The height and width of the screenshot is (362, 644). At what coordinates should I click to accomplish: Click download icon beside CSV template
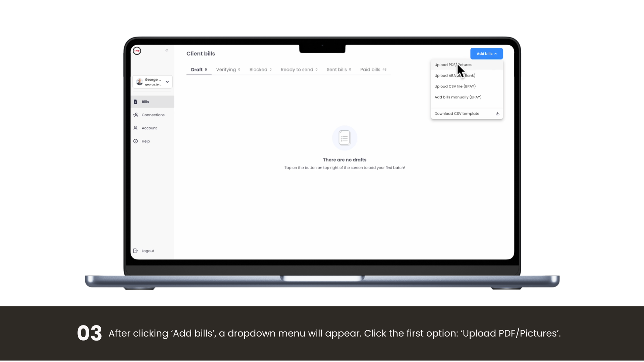[497, 114]
